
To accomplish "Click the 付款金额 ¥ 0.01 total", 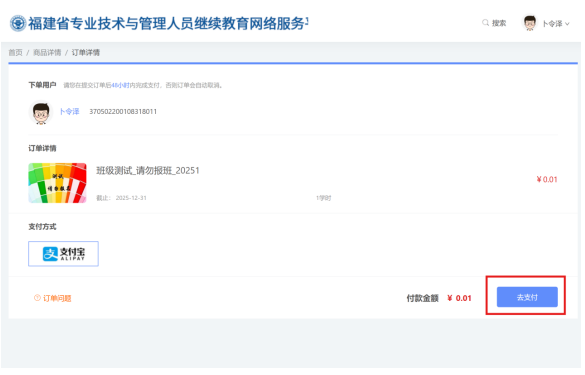I will tap(439, 298).
